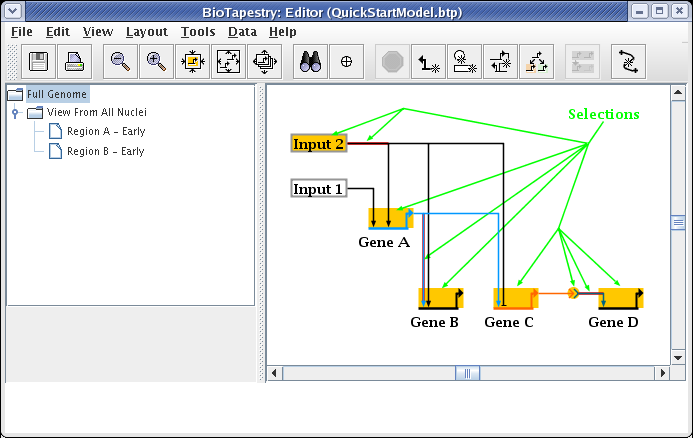Screen dimensions: 693x438
Task: Click the zoom-to-fit-all-models toolbar icon
Action: pos(264,62)
